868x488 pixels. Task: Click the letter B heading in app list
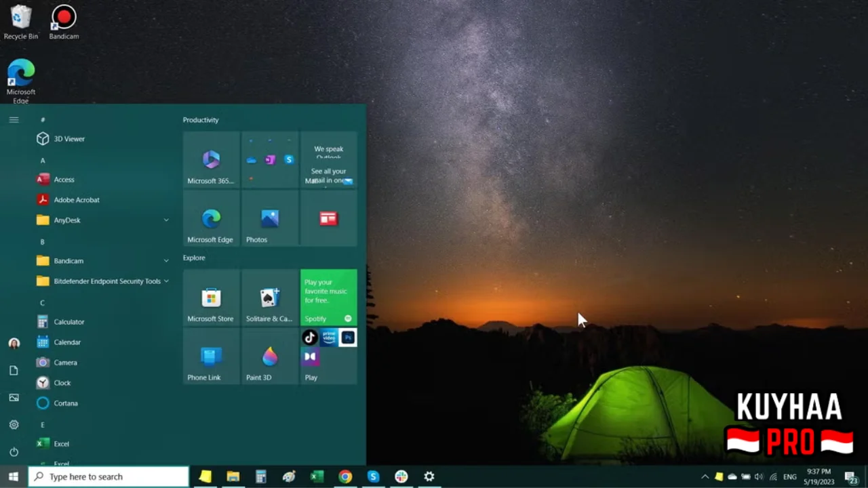(x=43, y=242)
